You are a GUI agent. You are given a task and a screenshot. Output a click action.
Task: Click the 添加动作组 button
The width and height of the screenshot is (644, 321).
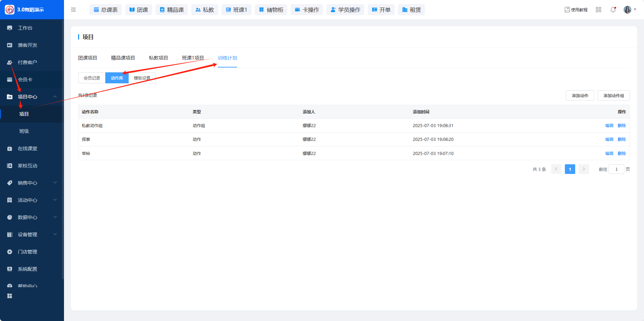click(613, 95)
